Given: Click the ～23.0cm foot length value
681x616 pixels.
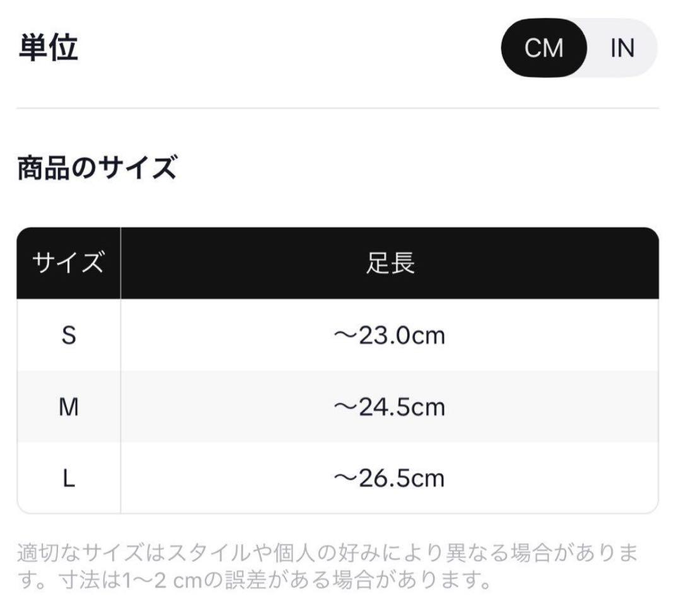Looking at the screenshot, I should pyautogui.click(x=389, y=335).
